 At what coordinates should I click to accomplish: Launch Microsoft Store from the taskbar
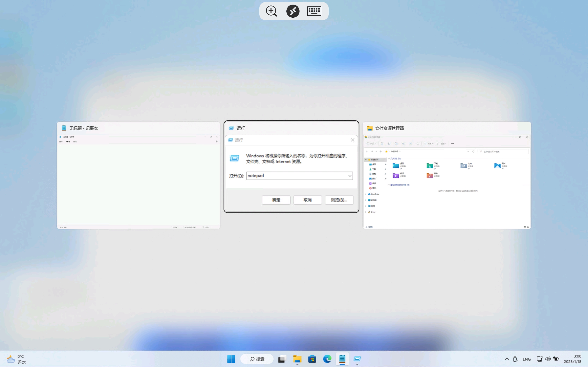pyautogui.click(x=312, y=359)
